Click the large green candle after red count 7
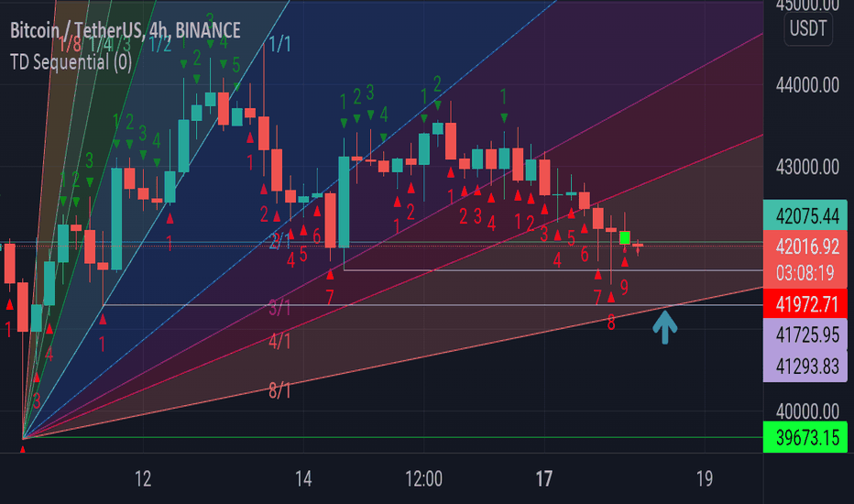This screenshot has height=504, width=854. [x=345, y=203]
